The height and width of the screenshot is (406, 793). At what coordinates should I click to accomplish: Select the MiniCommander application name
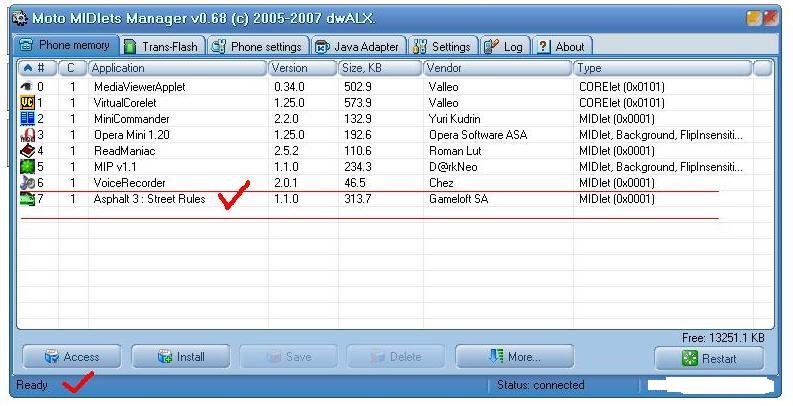point(131,119)
